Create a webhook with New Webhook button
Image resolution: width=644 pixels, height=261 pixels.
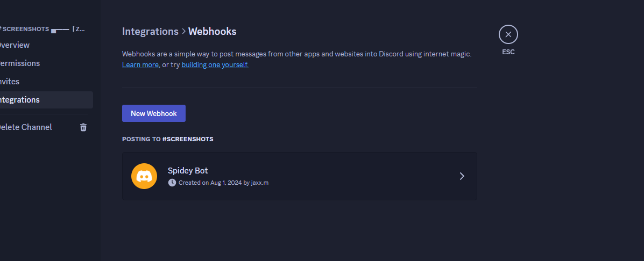(154, 113)
